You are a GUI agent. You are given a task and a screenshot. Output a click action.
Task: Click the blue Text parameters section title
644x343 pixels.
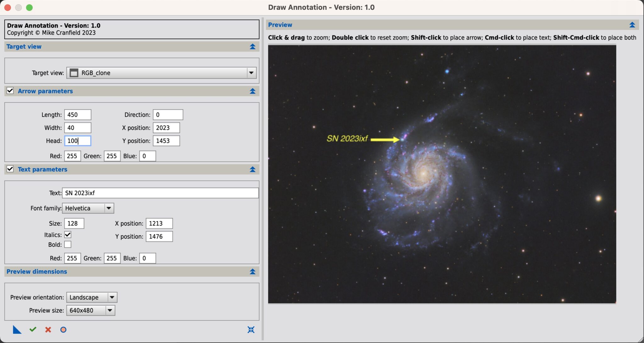pyautogui.click(x=42, y=169)
